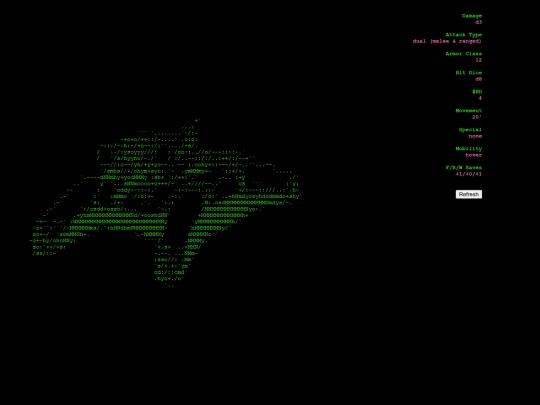Select the 'Movement' label
This screenshot has height=405, width=540.
click(469, 111)
